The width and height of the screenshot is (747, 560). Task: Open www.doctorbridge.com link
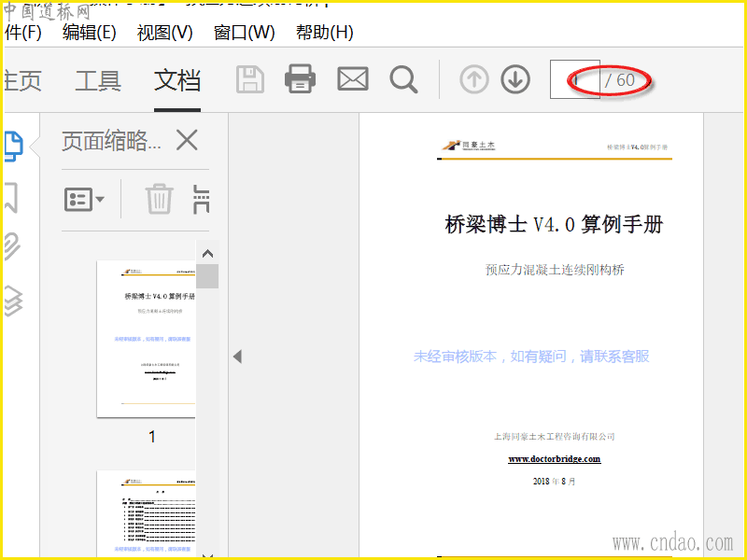click(x=555, y=459)
